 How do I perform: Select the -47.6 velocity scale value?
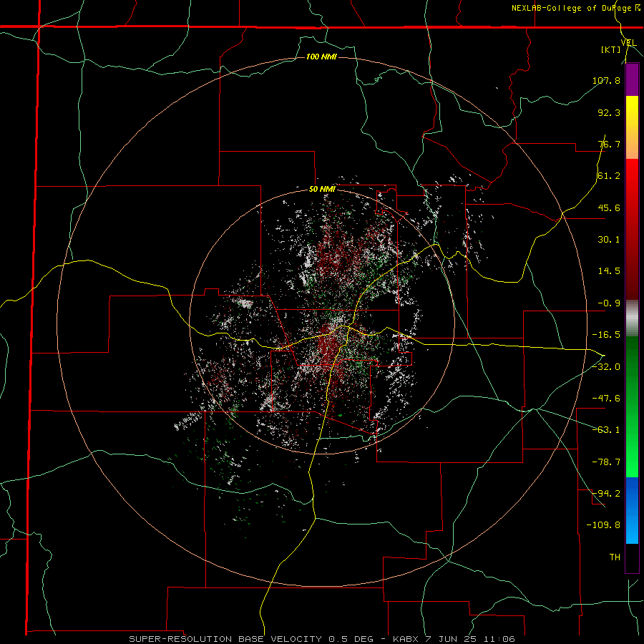click(606, 399)
